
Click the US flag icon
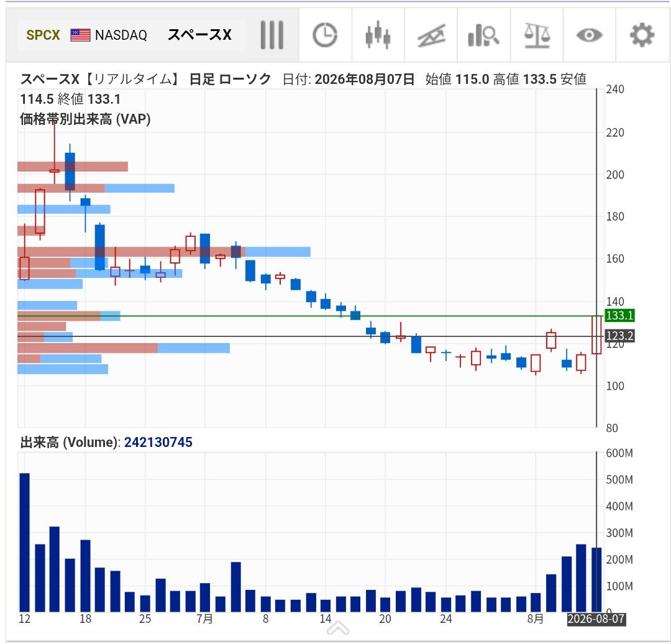(80, 35)
